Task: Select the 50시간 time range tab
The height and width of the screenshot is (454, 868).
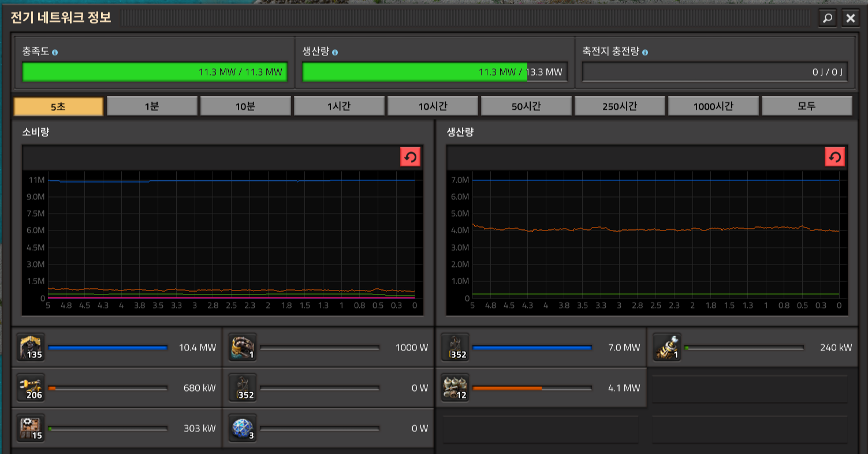Action: coord(526,106)
